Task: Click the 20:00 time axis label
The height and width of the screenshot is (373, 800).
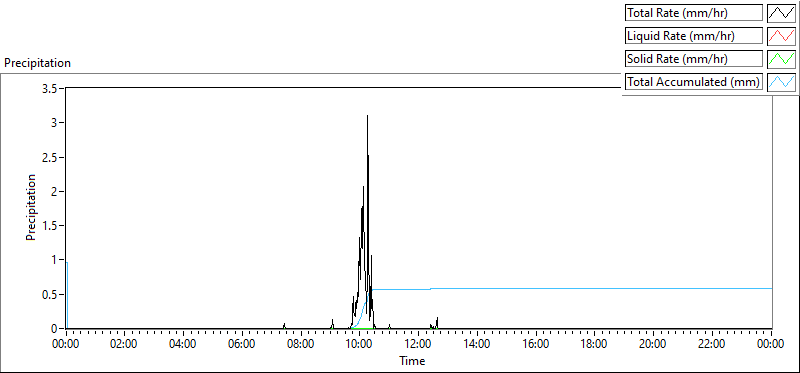Action: pos(654,344)
